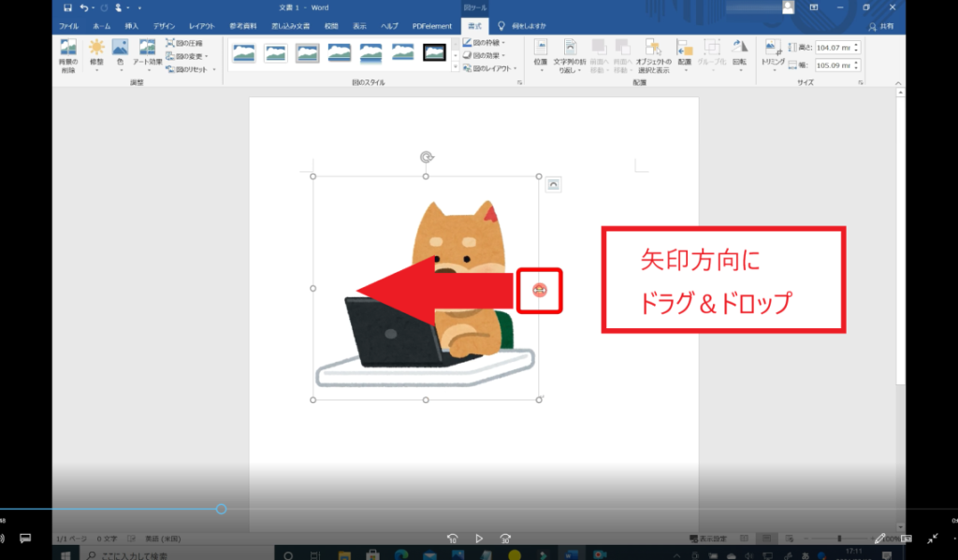This screenshot has width=958, height=560.
Task: Expand the 図の効果 (Picture Effects) dropdown
Action: [x=485, y=55]
